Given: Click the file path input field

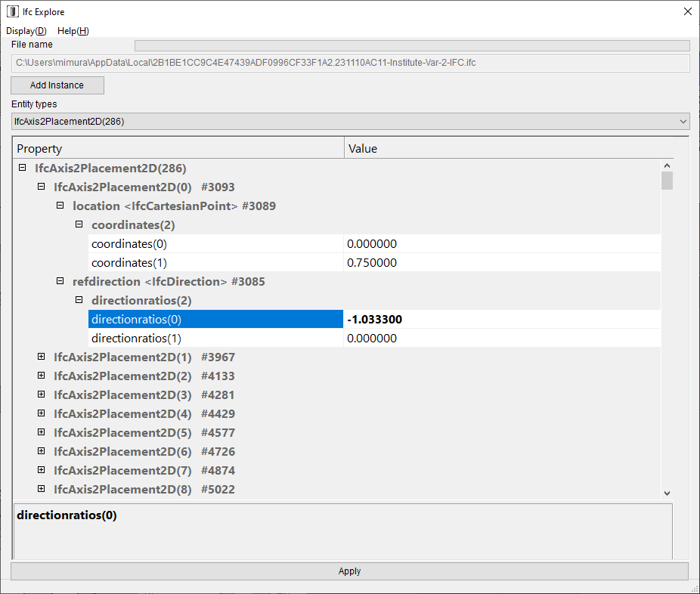Looking at the screenshot, I should tap(351, 63).
